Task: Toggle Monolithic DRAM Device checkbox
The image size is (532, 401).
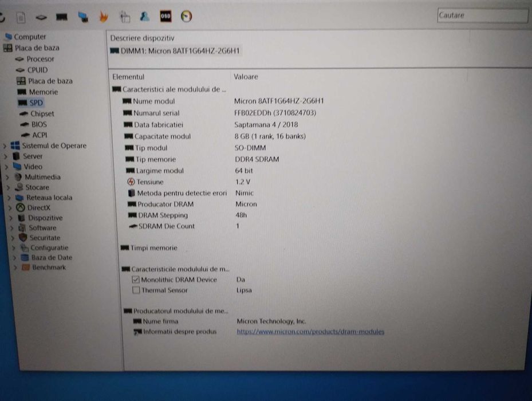Action: pos(136,280)
